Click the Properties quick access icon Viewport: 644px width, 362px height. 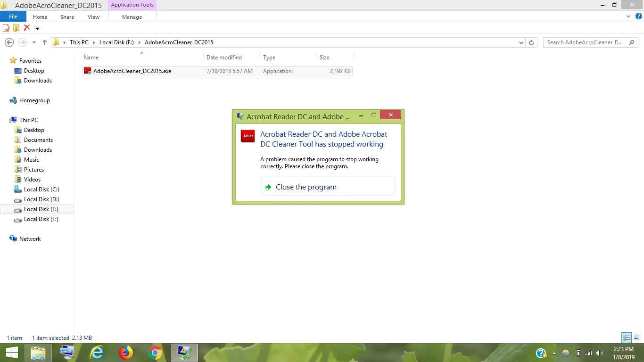7,28
